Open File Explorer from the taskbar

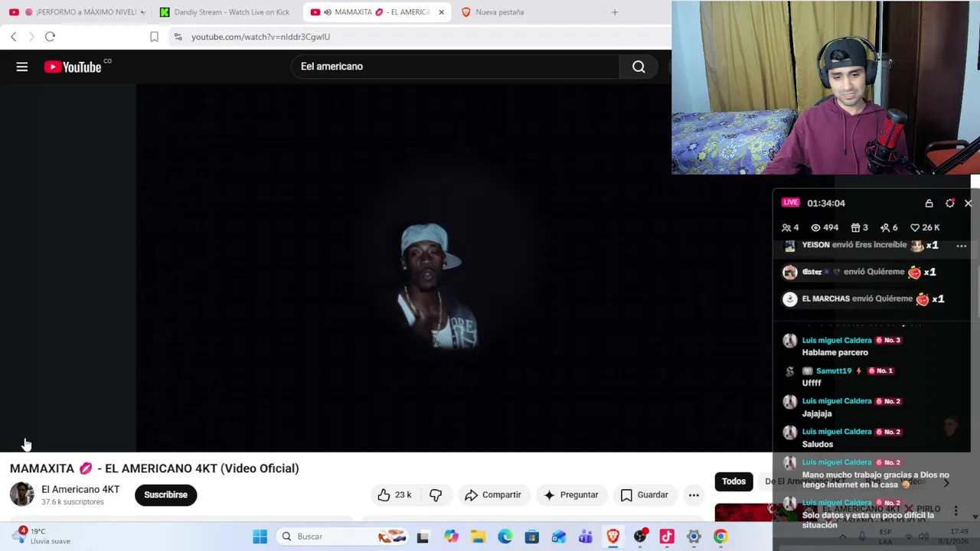pos(478,536)
